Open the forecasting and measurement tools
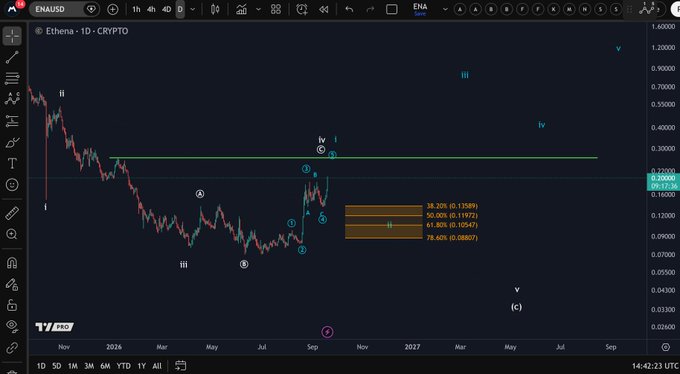This screenshot has width=680, height=374. (x=12, y=121)
